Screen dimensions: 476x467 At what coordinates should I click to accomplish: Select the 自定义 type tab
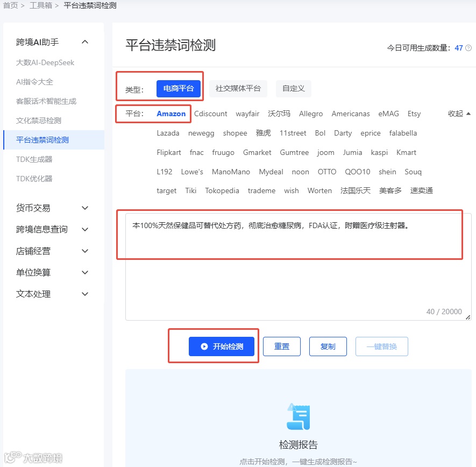293,89
